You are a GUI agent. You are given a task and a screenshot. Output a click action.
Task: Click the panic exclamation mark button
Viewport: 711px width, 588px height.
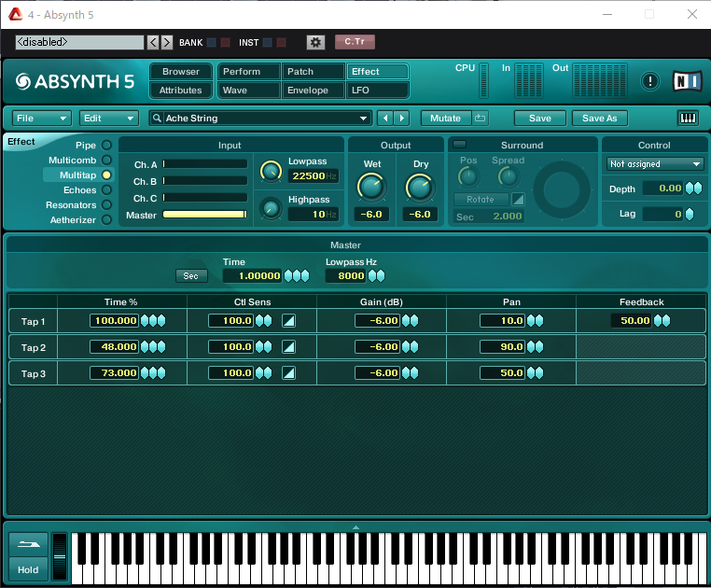point(650,81)
